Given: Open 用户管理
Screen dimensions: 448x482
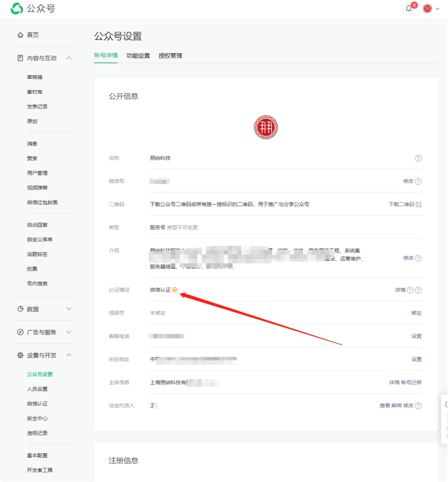Looking at the screenshot, I should coord(37,173).
